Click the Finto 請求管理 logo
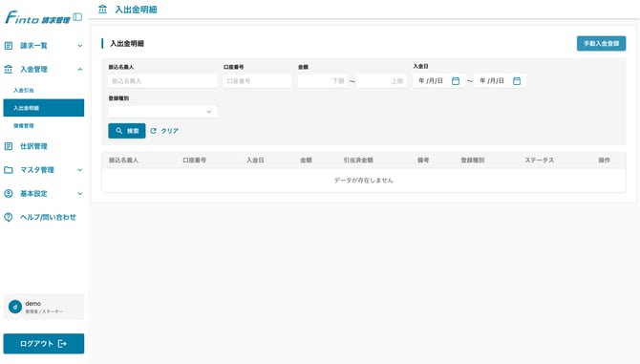Viewport: 640px width, 364px height. pos(37,18)
